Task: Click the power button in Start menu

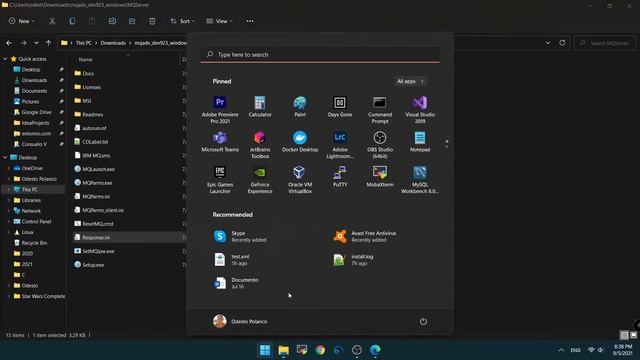Action: [423, 321]
